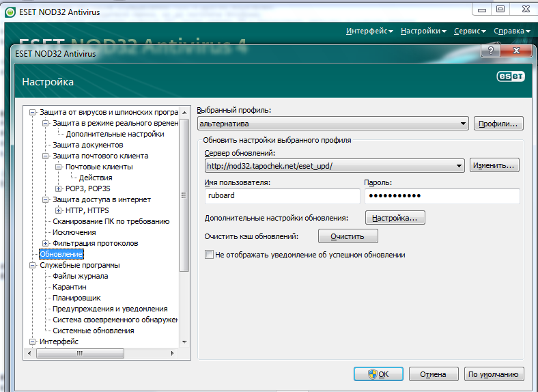Click the update server URL text

click(270, 166)
